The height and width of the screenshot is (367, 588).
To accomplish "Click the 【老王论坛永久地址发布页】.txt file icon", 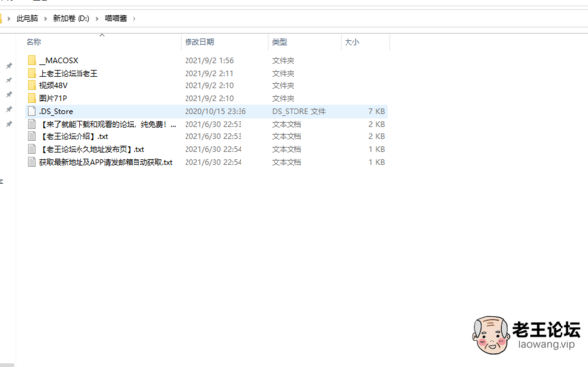I will [32, 149].
